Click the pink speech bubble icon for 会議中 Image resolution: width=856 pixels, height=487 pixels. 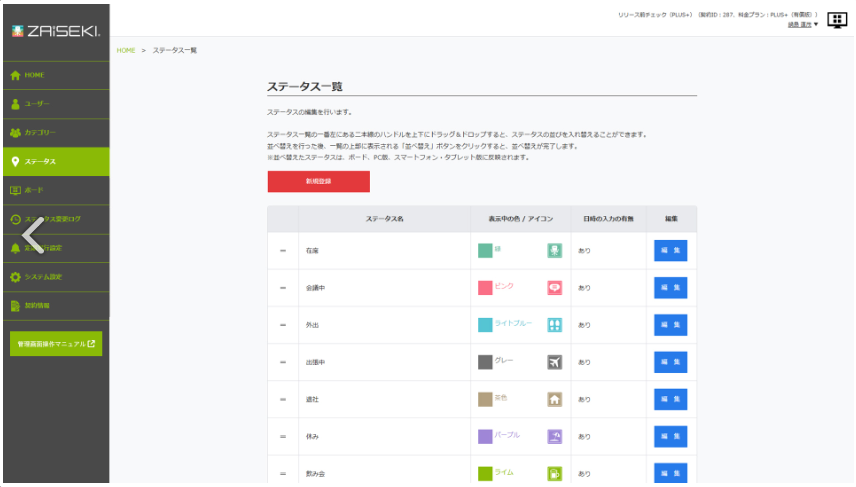(x=554, y=288)
